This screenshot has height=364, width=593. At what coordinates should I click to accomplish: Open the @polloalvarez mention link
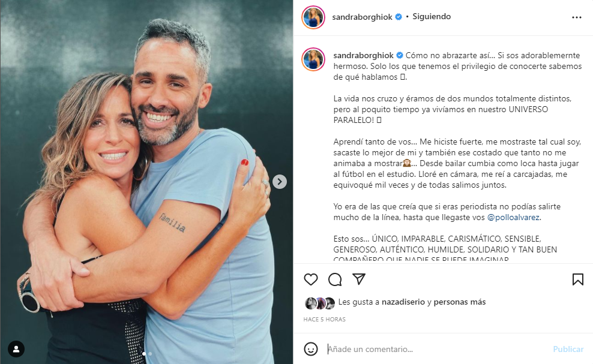[x=513, y=217]
